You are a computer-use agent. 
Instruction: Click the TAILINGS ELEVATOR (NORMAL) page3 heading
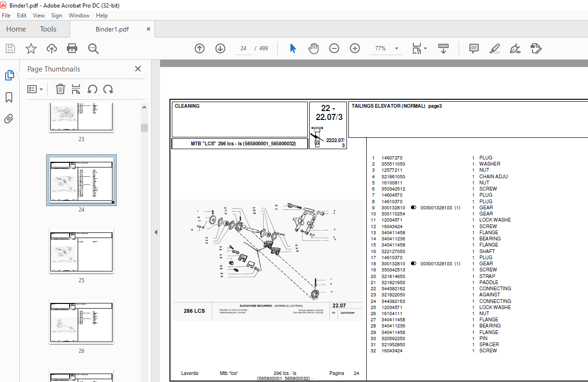pos(396,106)
